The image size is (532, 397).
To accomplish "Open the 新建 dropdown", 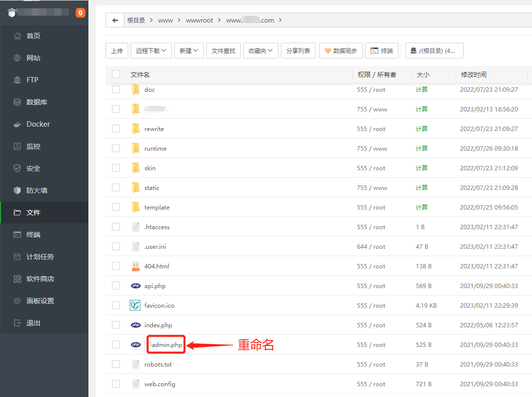I will [x=189, y=51].
